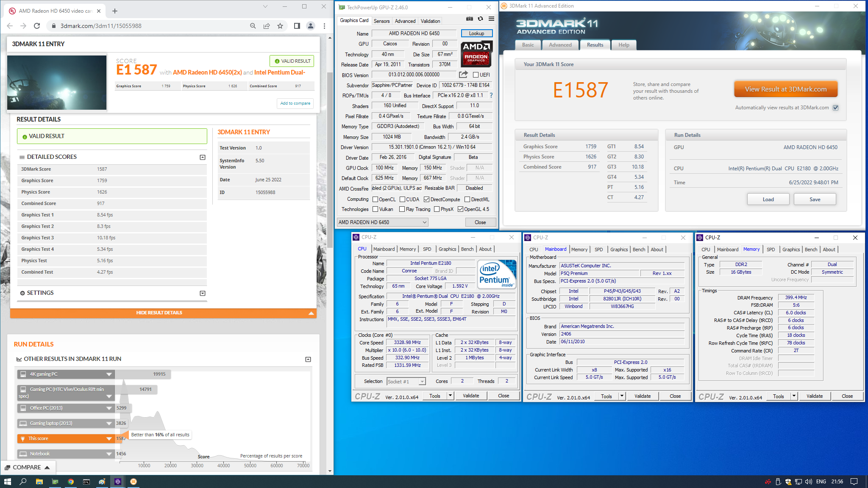Reload the Chrome page
Screen dimensions: 868x488
coord(37,26)
